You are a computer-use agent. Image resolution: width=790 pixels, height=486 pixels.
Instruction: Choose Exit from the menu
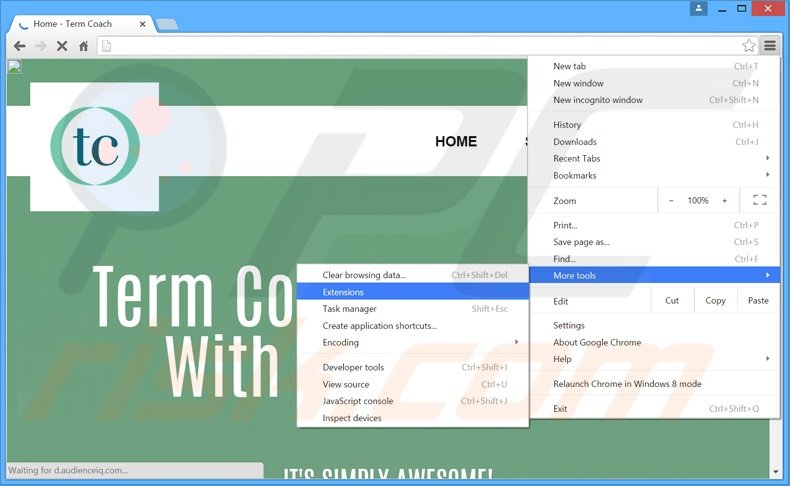point(654,408)
